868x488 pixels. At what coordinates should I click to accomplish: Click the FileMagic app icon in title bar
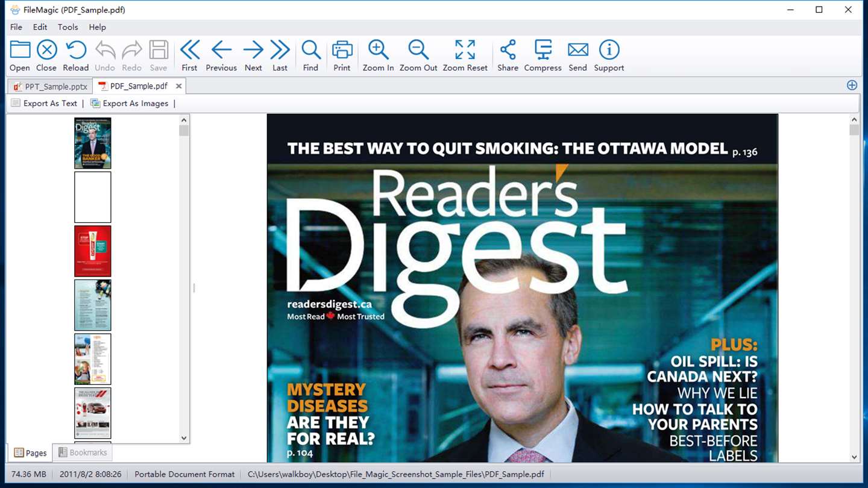pyautogui.click(x=15, y=10)
